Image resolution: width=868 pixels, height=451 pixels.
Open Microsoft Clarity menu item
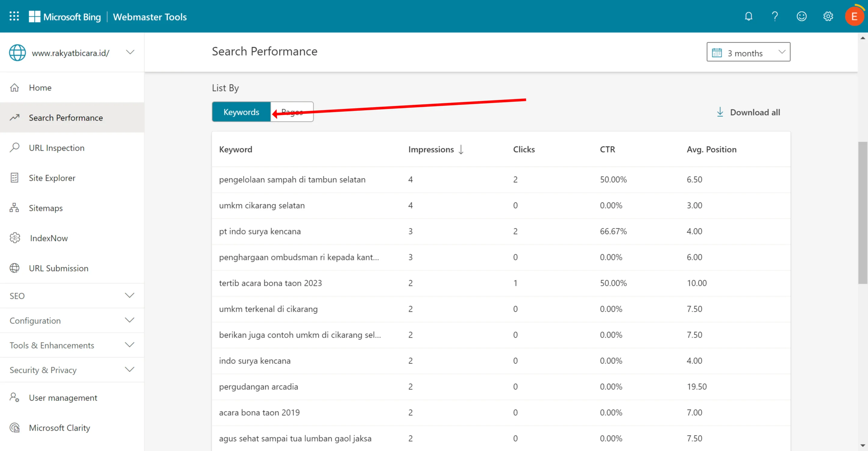72,428
